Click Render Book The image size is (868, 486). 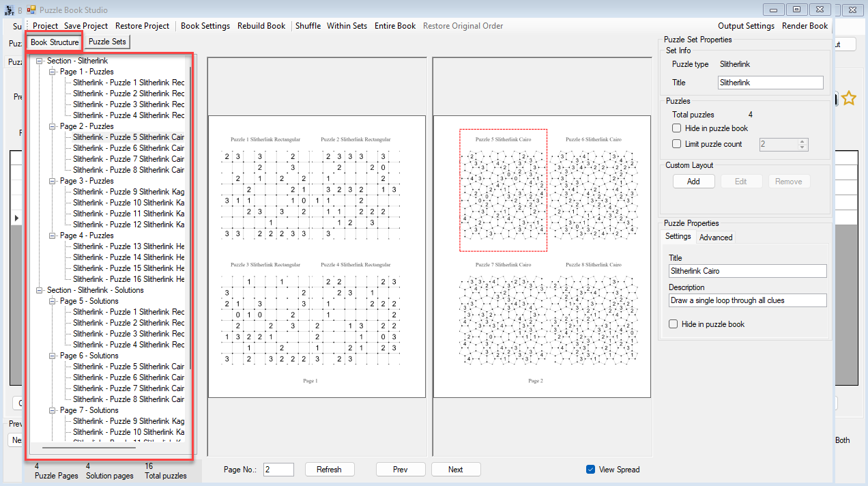point(805,26)
